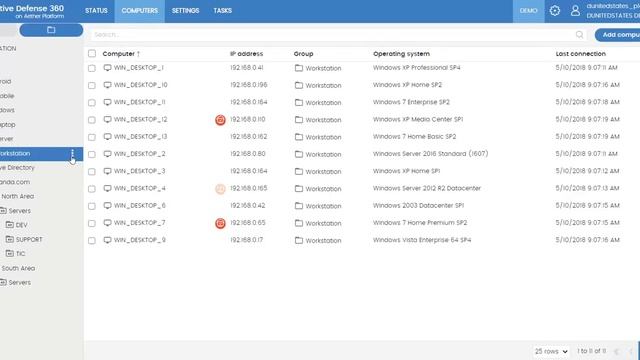Click the faded warning icon for WIN_DESKTOP_4
This screenshot has width=640, height=360.
point(220,189)
